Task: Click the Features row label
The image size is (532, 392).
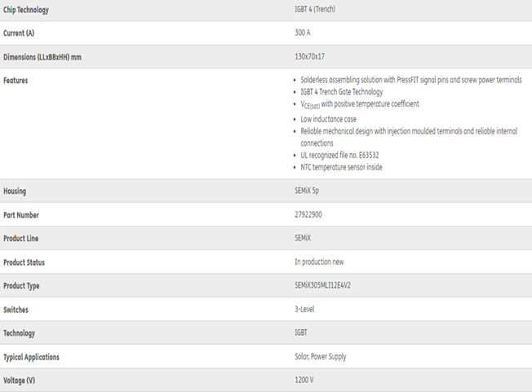Action: click(16, 81)
